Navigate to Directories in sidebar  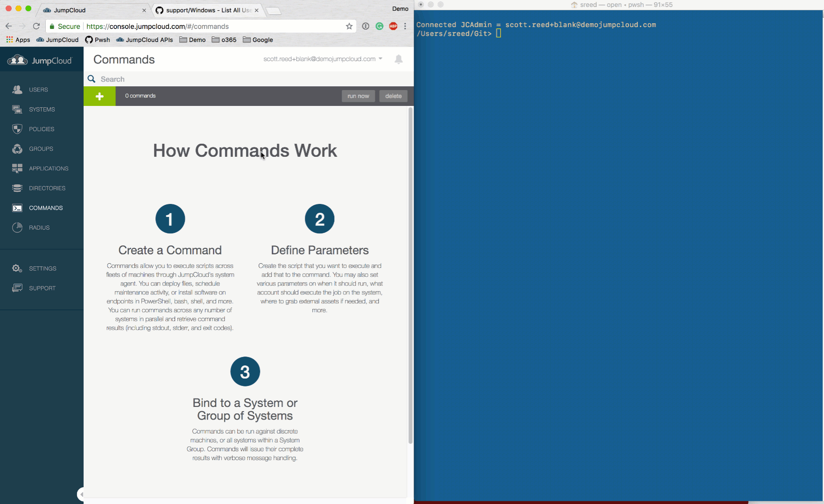[47, 188]
